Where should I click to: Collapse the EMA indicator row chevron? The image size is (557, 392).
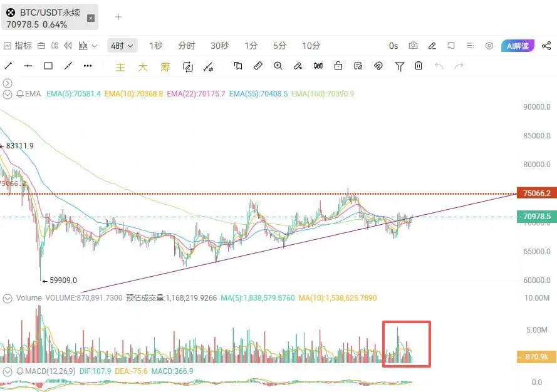point(8,94)
